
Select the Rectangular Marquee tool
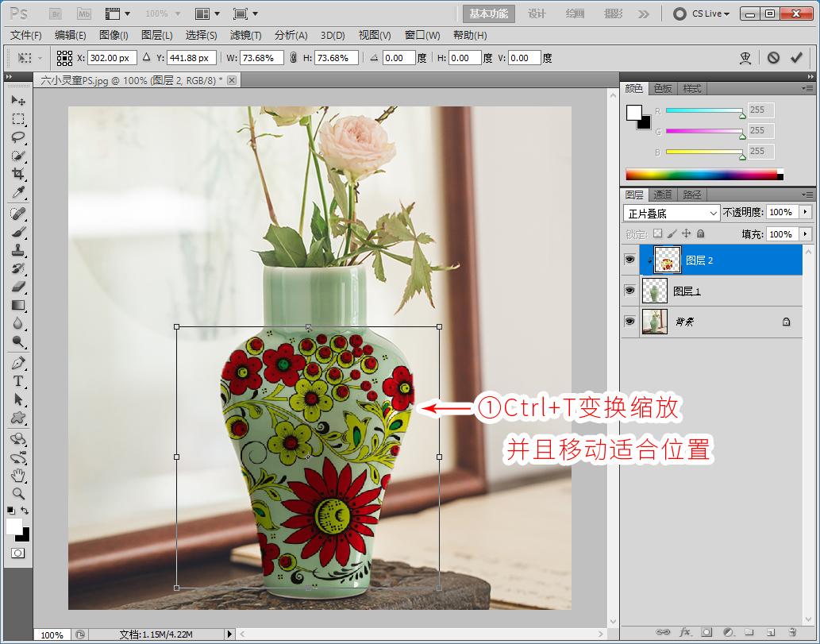coord(18,119)
